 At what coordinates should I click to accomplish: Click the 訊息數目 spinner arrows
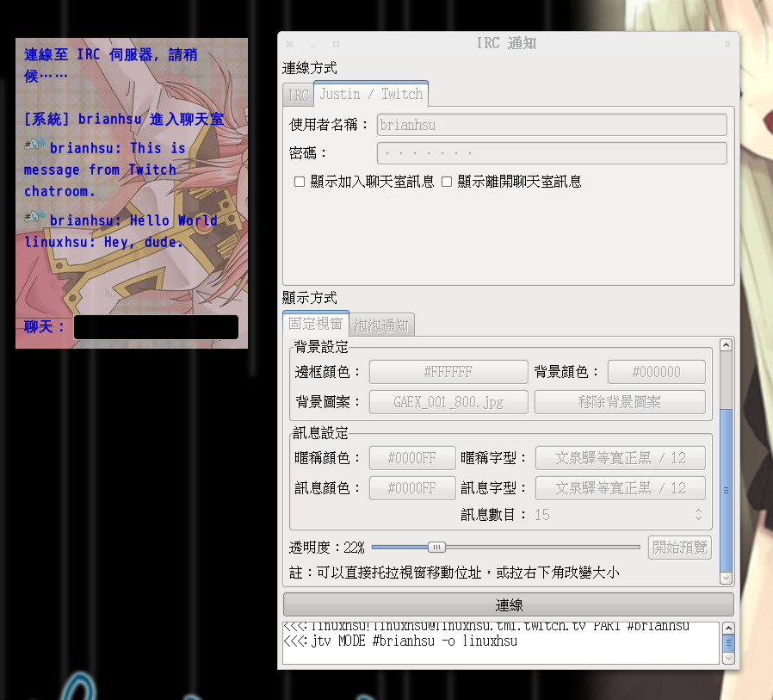click(x=697, y=515)
